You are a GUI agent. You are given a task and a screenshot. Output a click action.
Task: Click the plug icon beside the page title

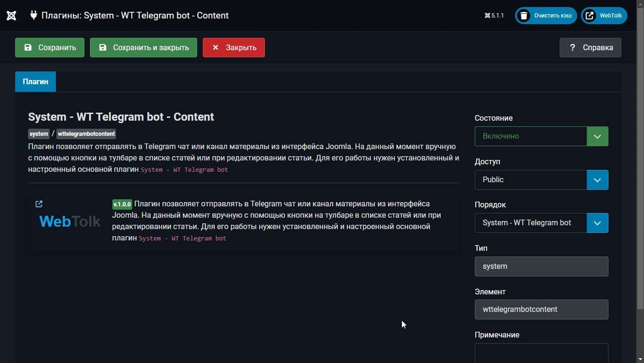(x=34, y=15)
